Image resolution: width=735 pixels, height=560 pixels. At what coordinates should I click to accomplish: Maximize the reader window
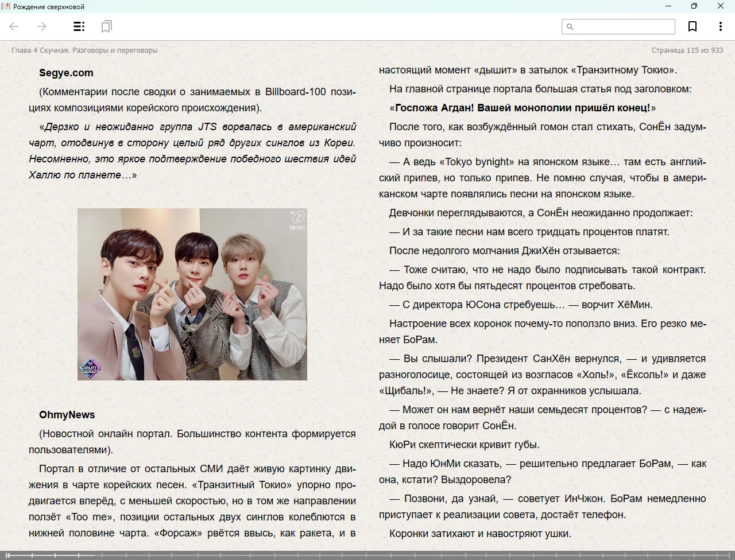[x=694, y=6]
